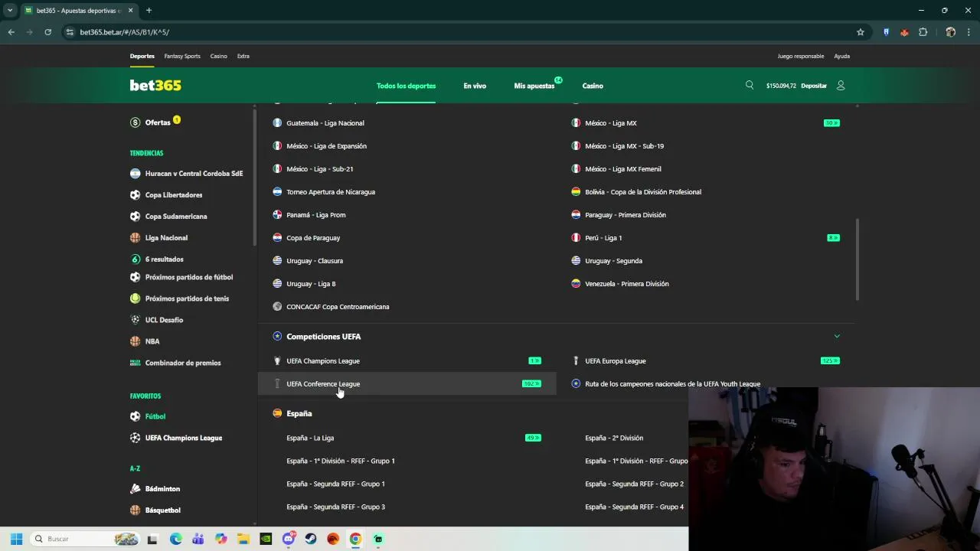Open España - Segunda RFEF - Grupo 3
The height and width of the screenshot is (551, 980).
[335, 507]
